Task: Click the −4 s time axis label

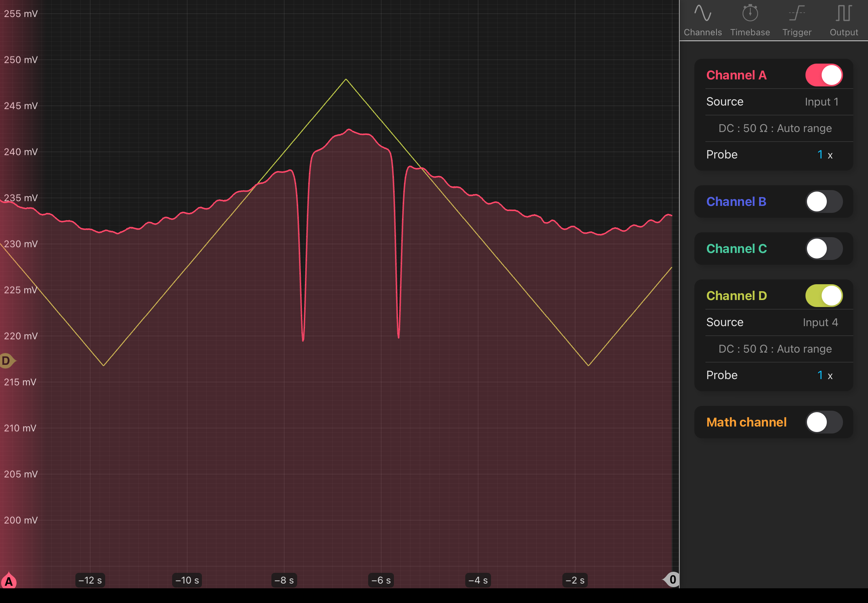Action: [478, 580]
